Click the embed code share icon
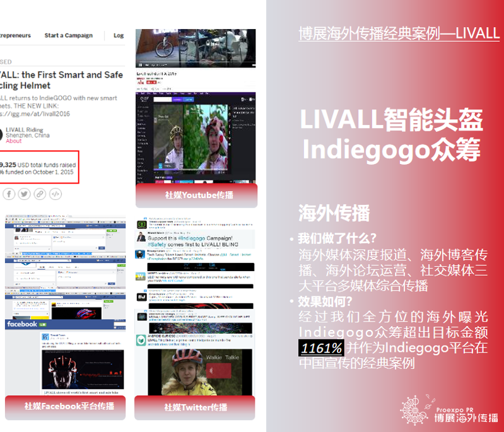Screen dimensions: 504x432 [56, 194]
